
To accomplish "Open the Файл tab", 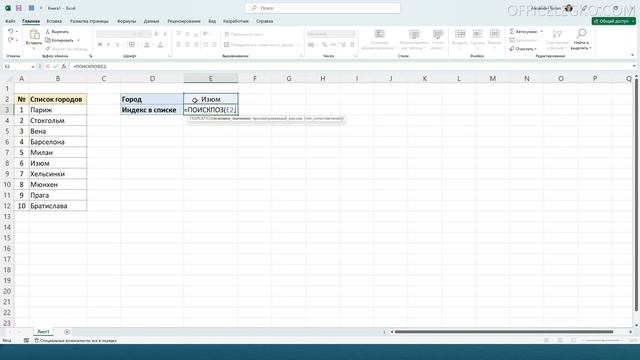I will click(10, 21).
